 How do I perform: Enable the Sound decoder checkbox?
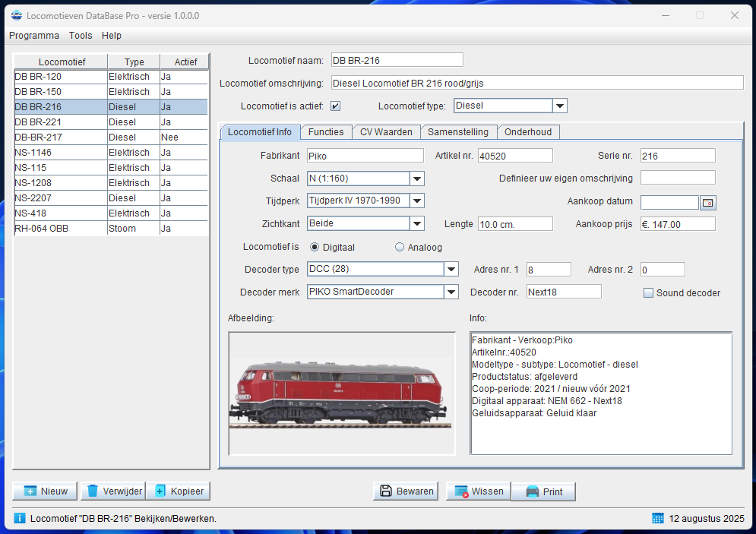pyautogui.click(x=648, y=292)
